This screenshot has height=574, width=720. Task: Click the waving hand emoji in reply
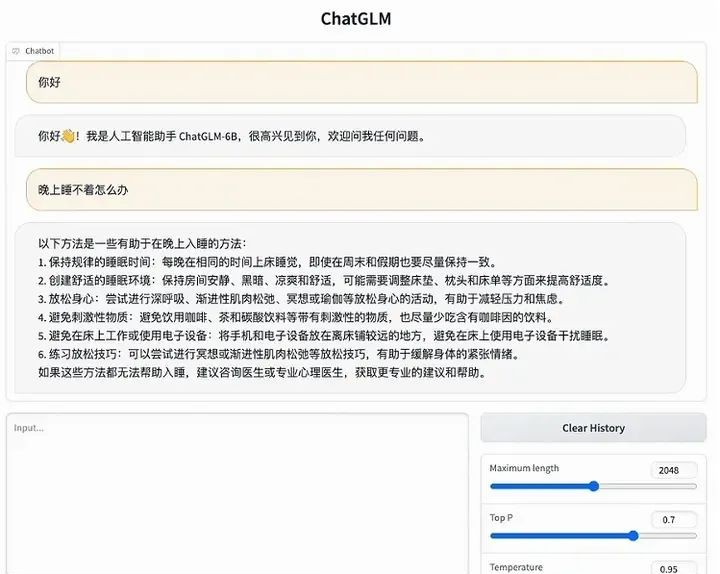pyautogui.click(x=68, y=136)
